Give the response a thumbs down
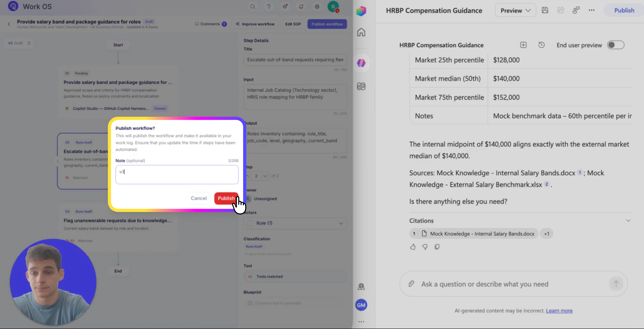 (x=425, y=247)
